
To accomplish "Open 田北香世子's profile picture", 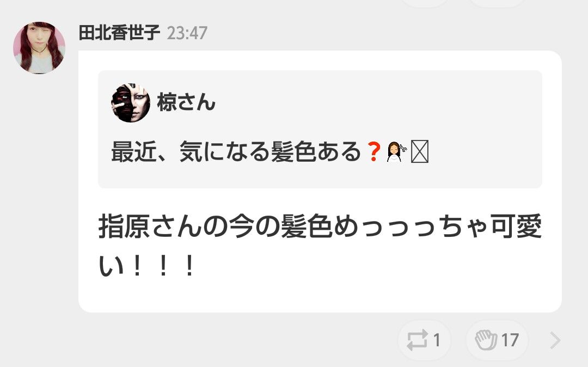I will (39, 47).
